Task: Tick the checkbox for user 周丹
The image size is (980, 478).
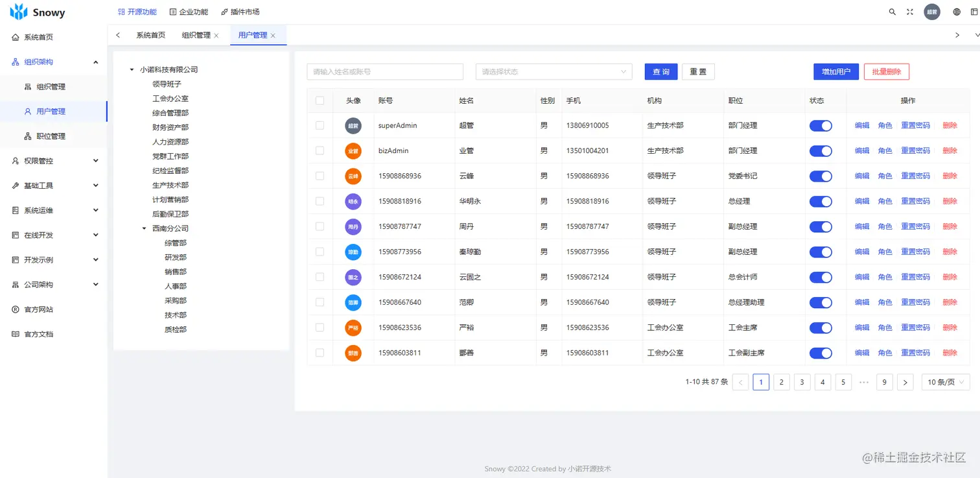Action: 320,226
